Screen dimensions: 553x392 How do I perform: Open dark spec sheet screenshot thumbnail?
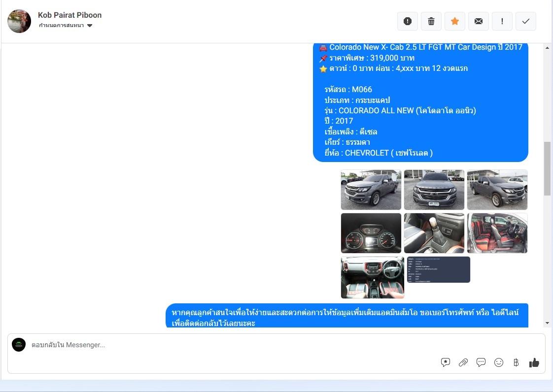(438, 270)
